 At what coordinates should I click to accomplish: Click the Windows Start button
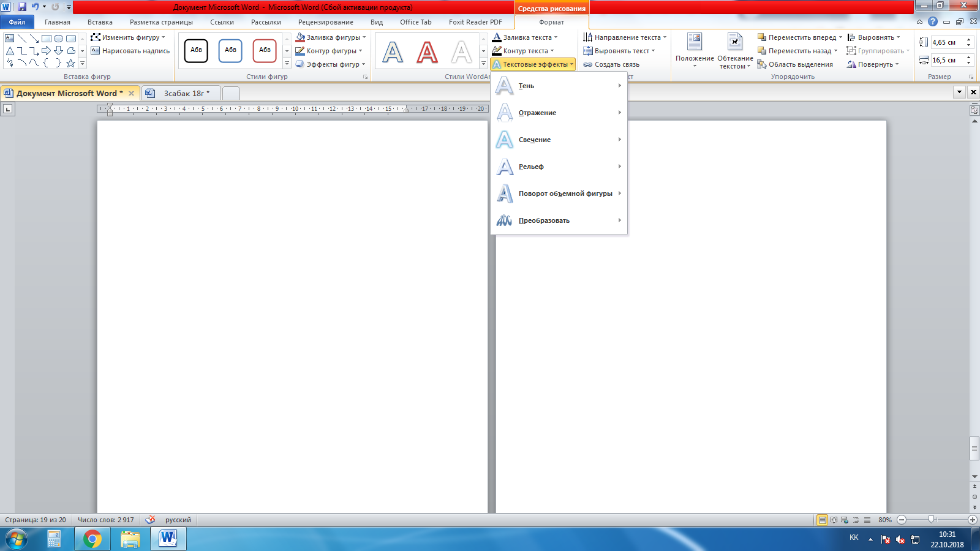click(17, 539)
